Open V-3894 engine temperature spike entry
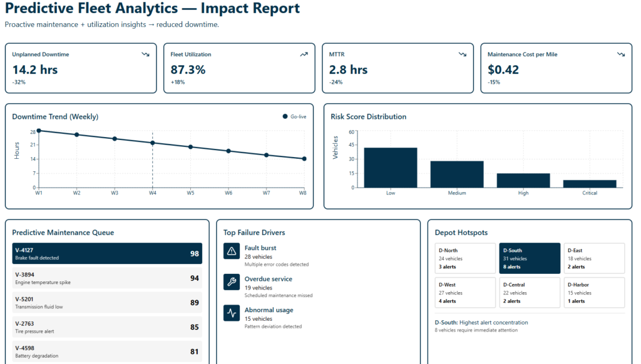This screenshot has height=364, width=641. point(107,278)
